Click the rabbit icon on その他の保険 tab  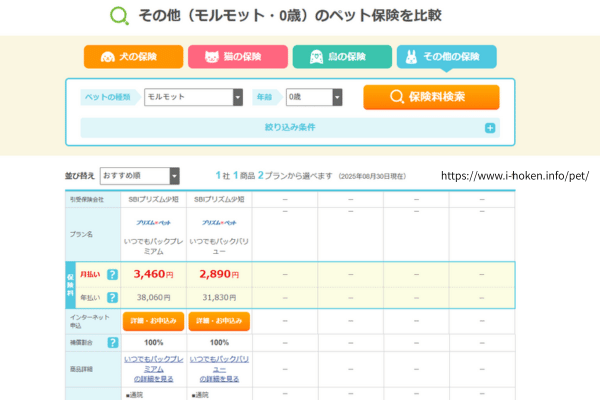[411, 57]
